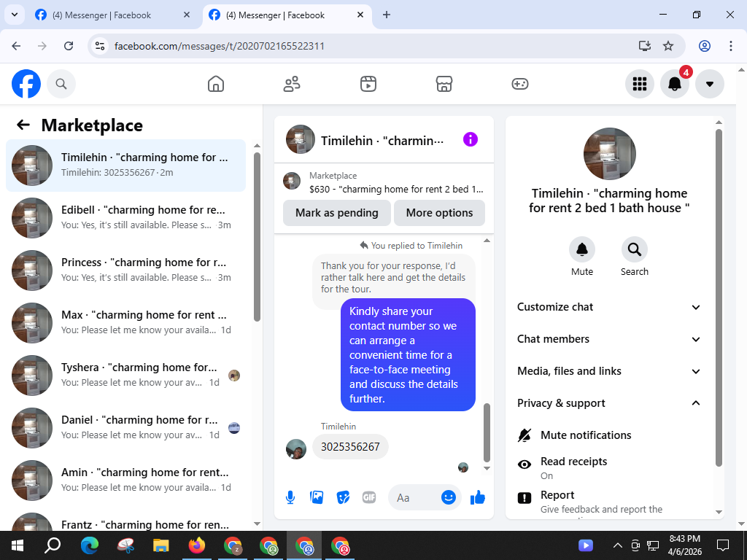
Task: Open the Video/Reels icon
Action: 368,84
